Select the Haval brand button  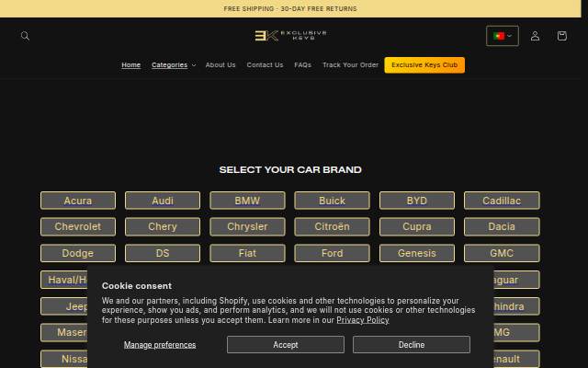point(64,280)
